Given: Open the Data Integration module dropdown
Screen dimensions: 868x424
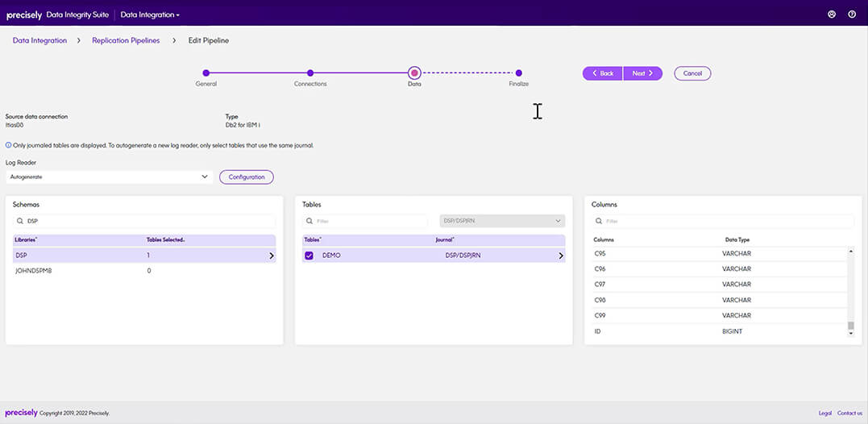Looking at the screenshot, I should 150,15.
